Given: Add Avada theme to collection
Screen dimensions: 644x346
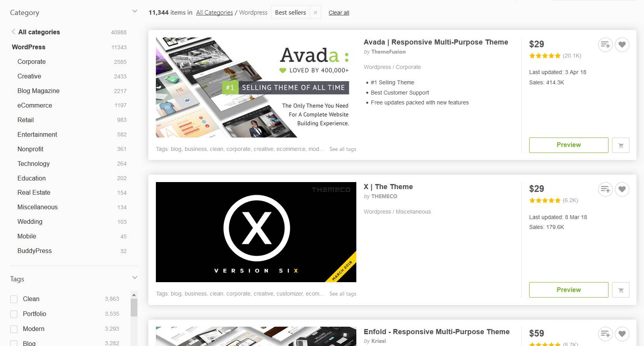Looking at the screenshot, I should click(x=605, y=45).
